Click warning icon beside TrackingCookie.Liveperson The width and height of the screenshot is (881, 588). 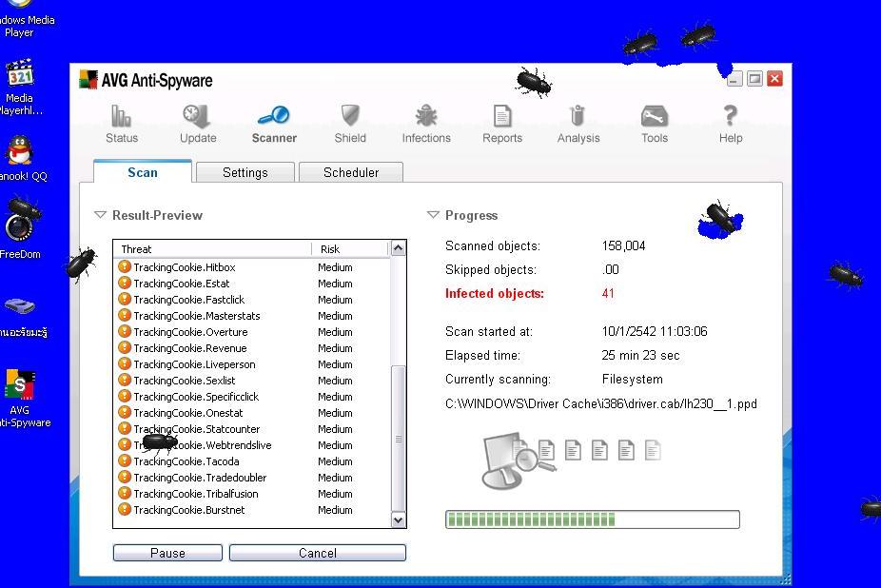[x=125, y=364]
